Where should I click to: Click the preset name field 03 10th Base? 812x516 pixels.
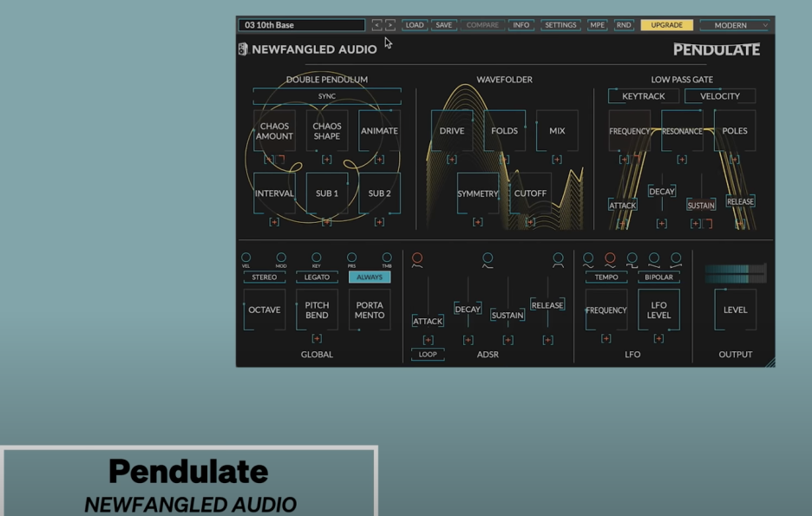click(301, 25)
